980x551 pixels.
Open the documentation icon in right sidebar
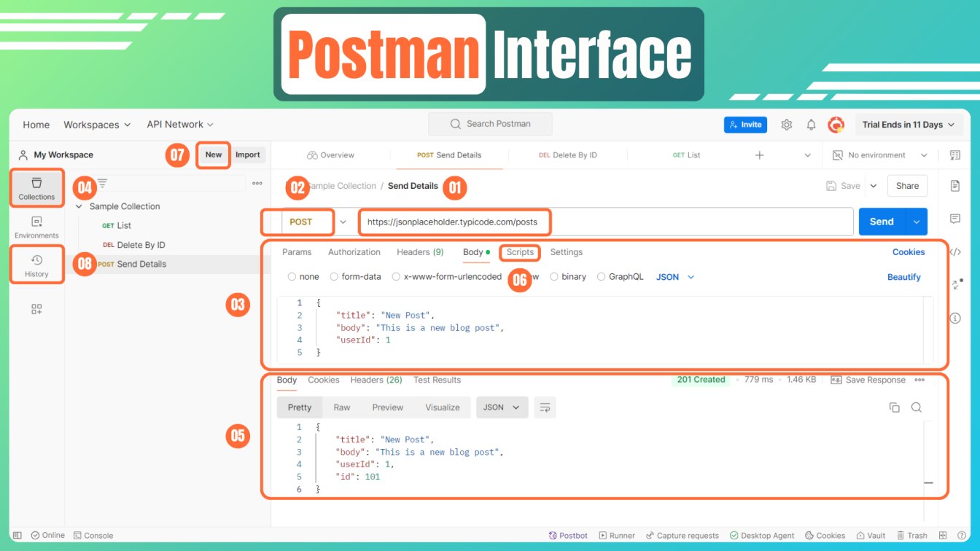pos(955,186)
